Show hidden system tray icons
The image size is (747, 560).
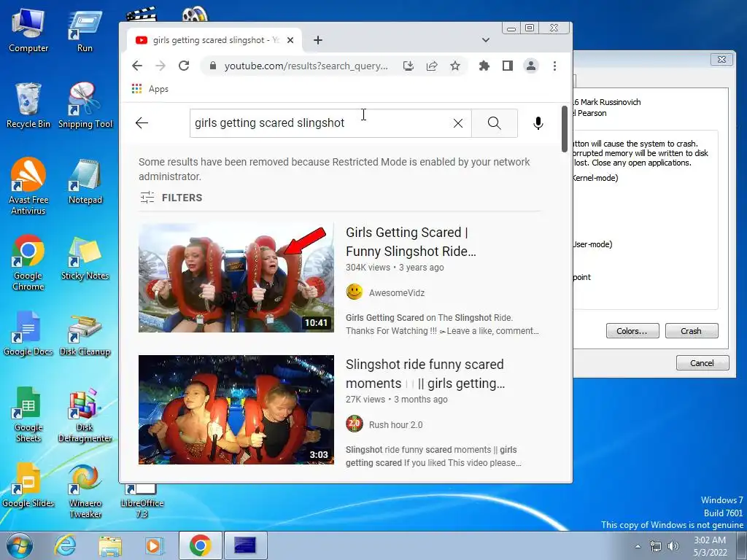click(638, 546)
